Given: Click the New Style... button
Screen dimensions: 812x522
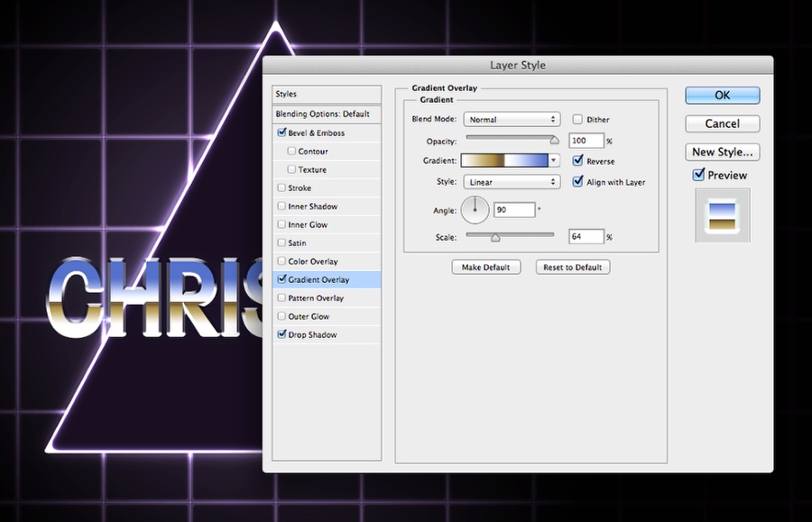Looking at the screenshot, I should (x=723, y=152).
